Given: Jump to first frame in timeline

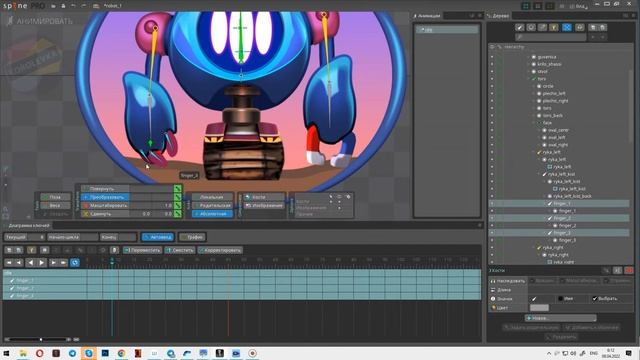Looking at the screenshot, I should point(9,262).
